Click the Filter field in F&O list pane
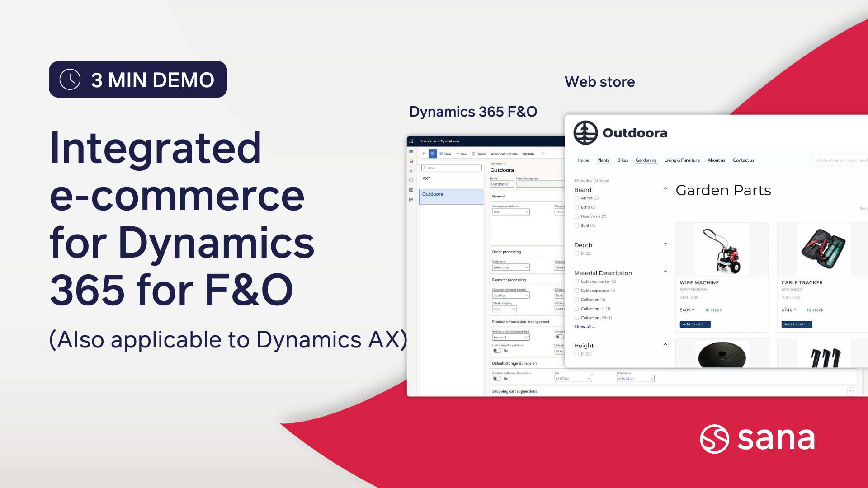The height and width of the screenshot is (488, 868). click(451, 168)
